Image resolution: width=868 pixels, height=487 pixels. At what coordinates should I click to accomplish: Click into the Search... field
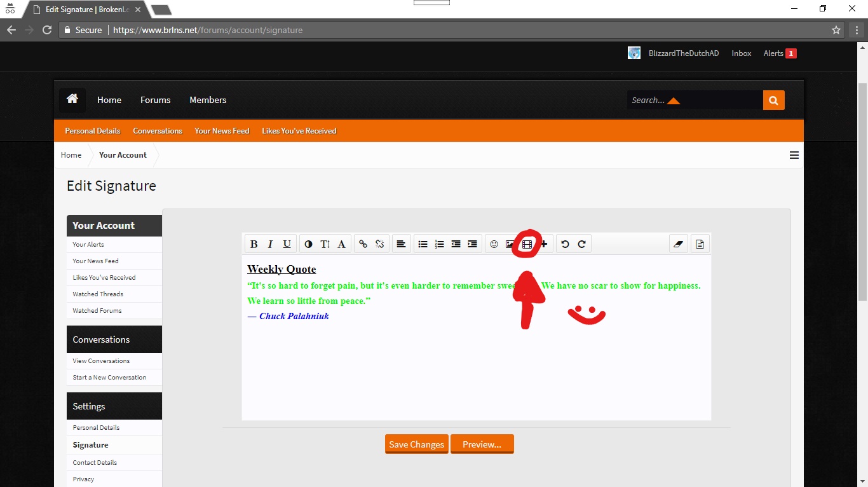coord(695,100)
